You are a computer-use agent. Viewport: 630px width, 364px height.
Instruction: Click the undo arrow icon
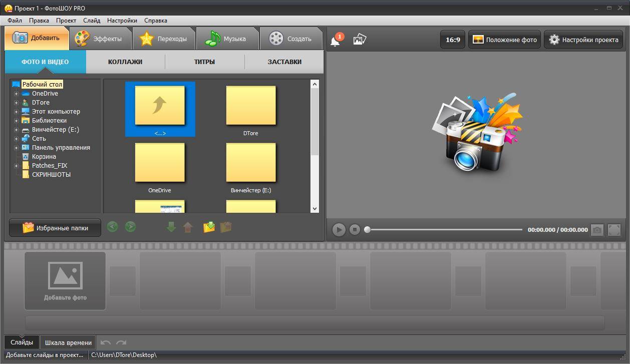pyautogui.click(x=105, y=343)
